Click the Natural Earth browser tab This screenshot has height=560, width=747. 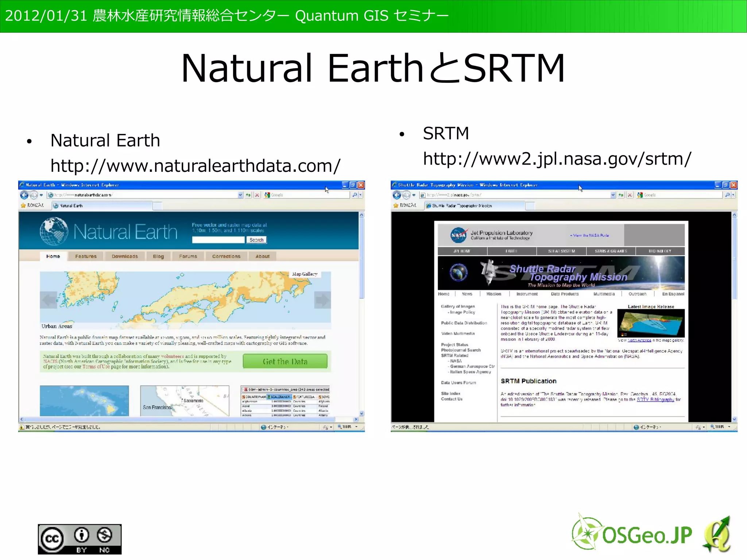(x=102, y=206)
